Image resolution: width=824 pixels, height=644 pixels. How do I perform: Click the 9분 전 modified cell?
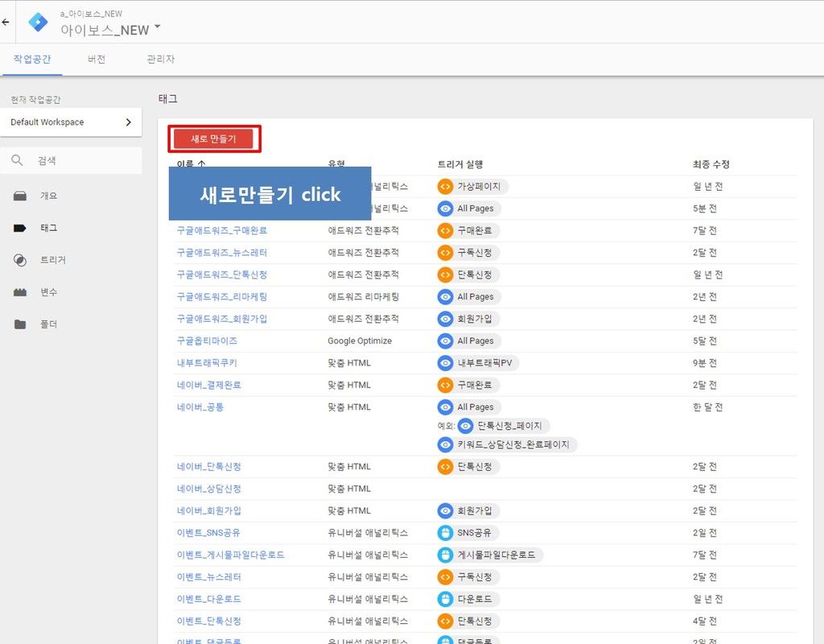(x=704, y=363)
